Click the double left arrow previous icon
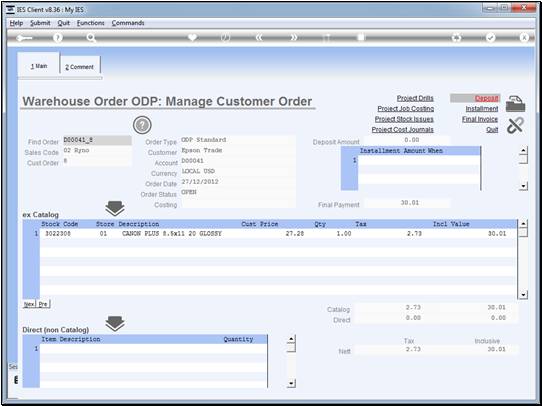Screen dimensions: 542x406 pos(260,38)
